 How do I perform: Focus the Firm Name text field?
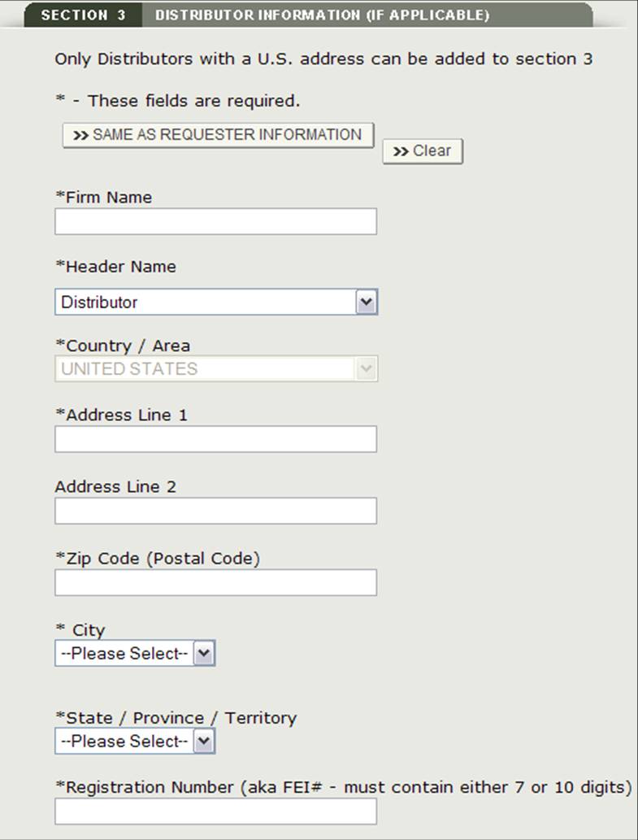pyautogui.click(x=215, y=221)
